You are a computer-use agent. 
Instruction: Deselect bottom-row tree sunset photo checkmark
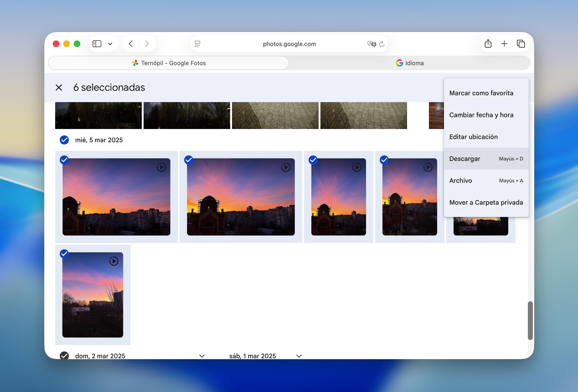click(x=64, y=254)
